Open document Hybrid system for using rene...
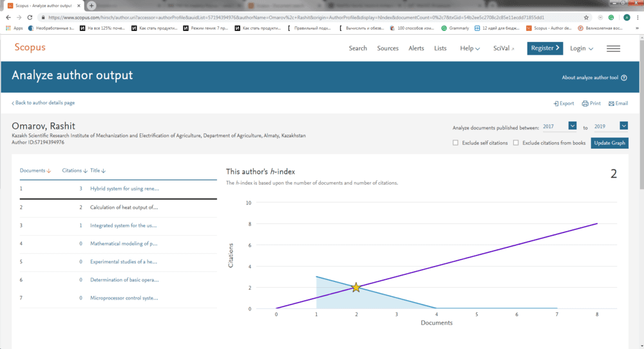 click(x=124, y=189)
